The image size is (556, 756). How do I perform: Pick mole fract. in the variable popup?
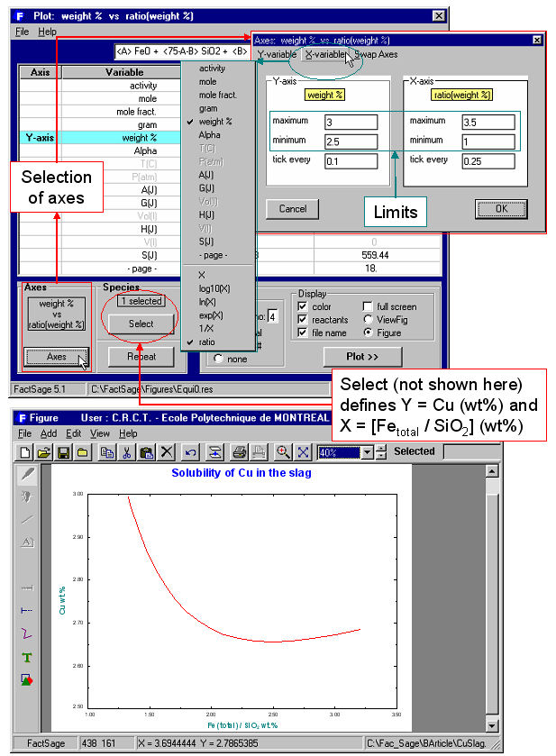219,95
